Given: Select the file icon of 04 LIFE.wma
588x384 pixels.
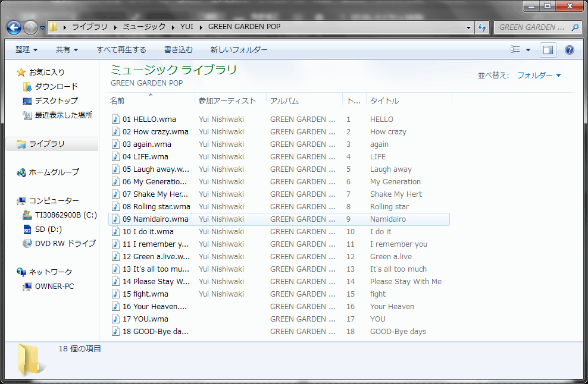Looking at the screenshot, I should point(116,156).
